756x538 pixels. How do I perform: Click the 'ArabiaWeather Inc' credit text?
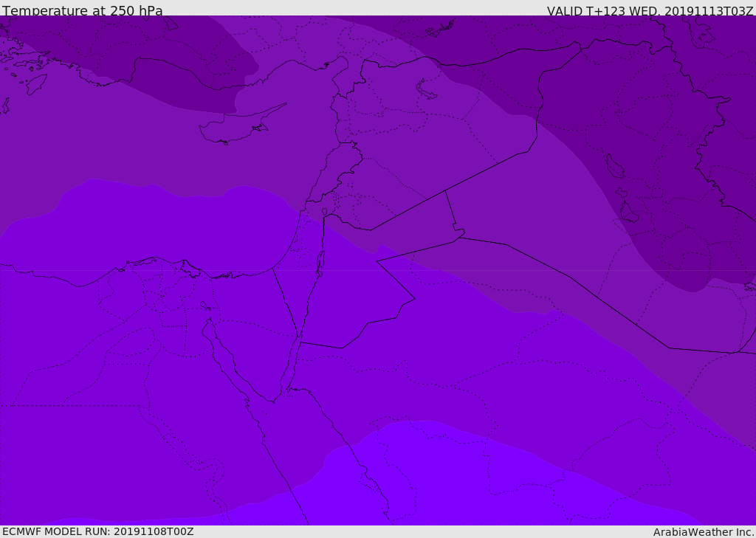tap(703, 532)
